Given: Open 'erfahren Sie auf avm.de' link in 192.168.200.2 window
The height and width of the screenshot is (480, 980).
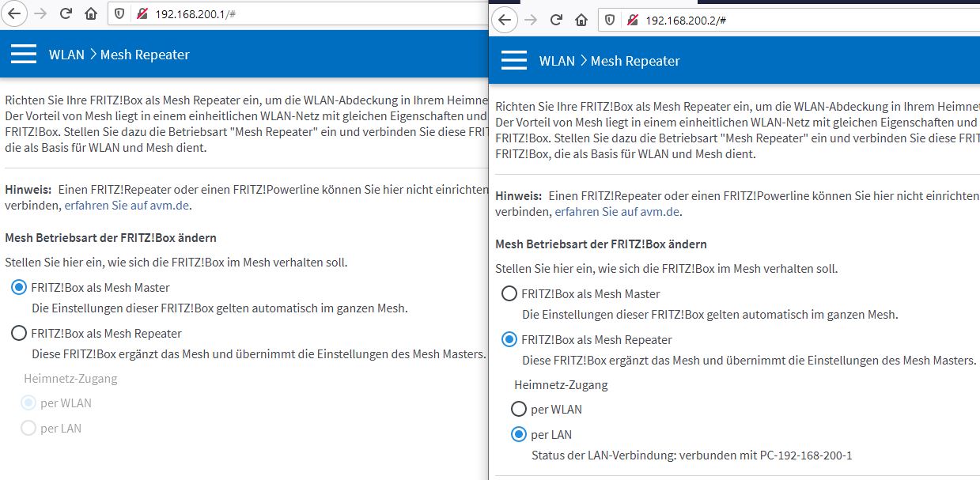Looking at the screenshot, I should (x=617, y=212).
